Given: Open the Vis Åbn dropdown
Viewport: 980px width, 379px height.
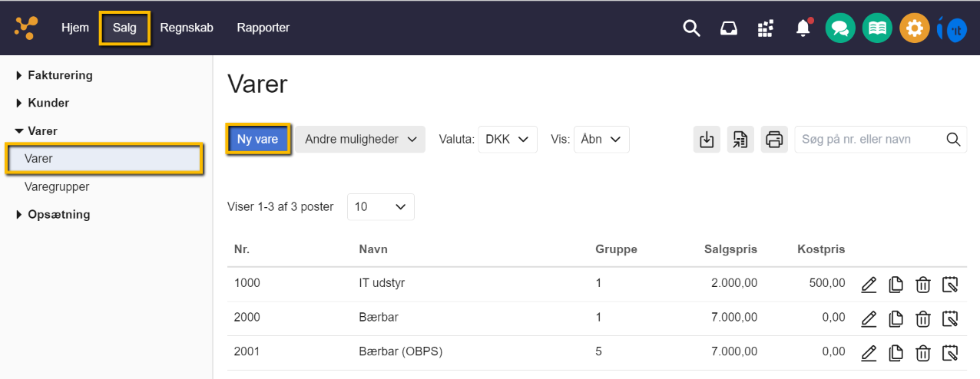Looking at the screenshot, I should pyautogui.click(x=601, y=140).
